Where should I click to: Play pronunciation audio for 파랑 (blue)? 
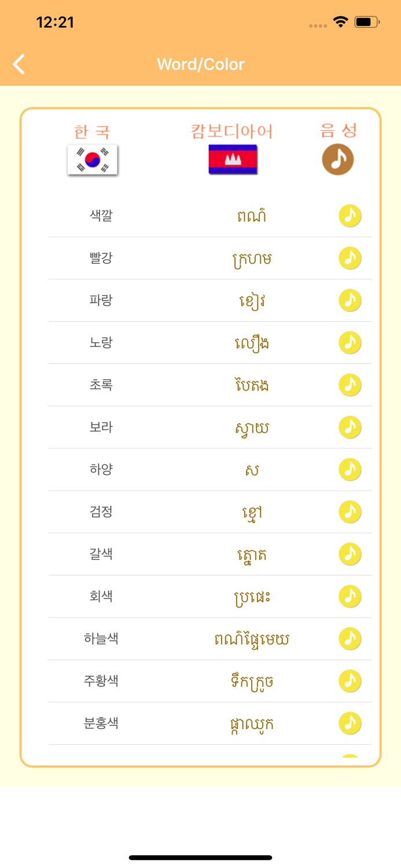(350, 300)
